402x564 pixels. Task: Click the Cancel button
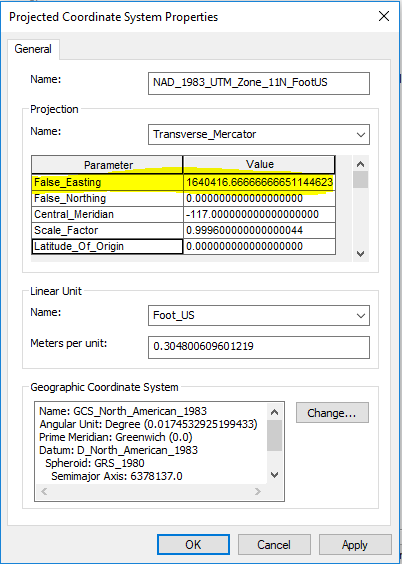[274, 545]
